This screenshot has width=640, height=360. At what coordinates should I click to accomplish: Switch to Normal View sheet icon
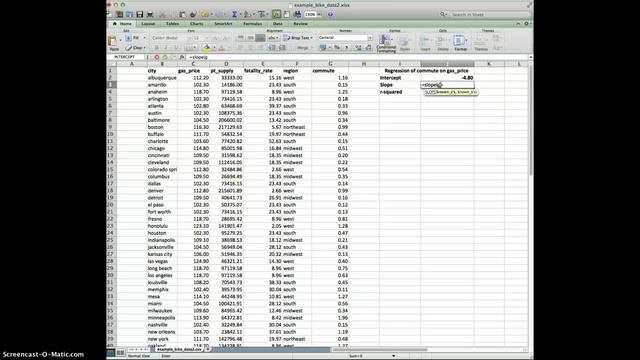click(111, 352)
